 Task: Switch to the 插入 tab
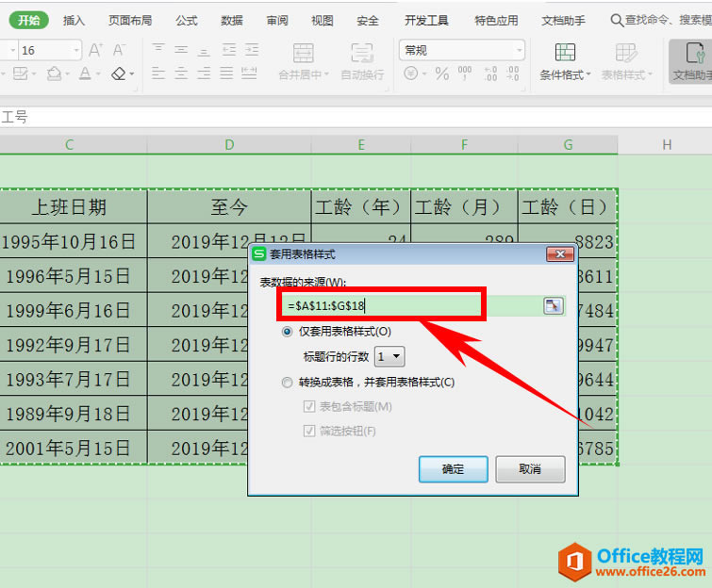coord(74,21)
